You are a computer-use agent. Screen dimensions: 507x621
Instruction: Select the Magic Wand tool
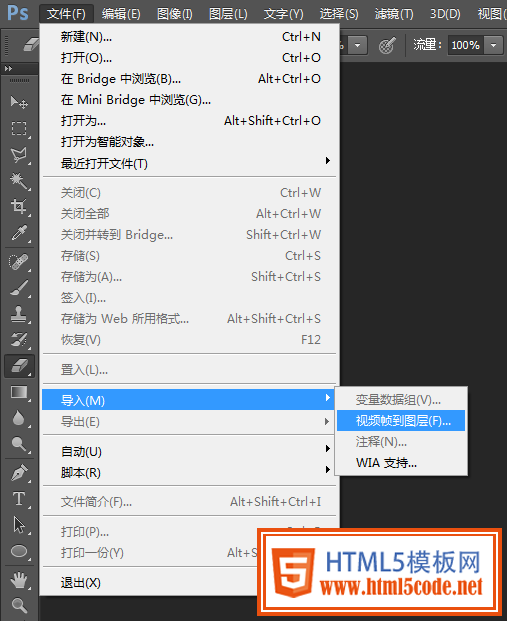pos(19,181)
